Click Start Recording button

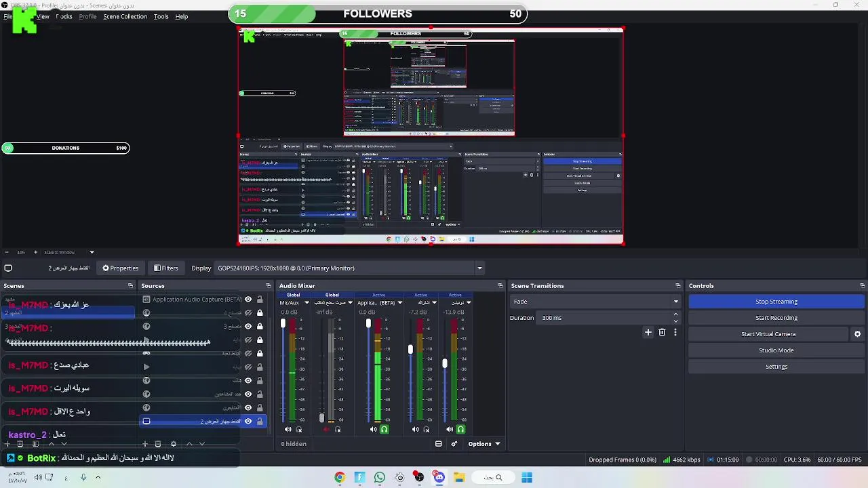[776, 318]
